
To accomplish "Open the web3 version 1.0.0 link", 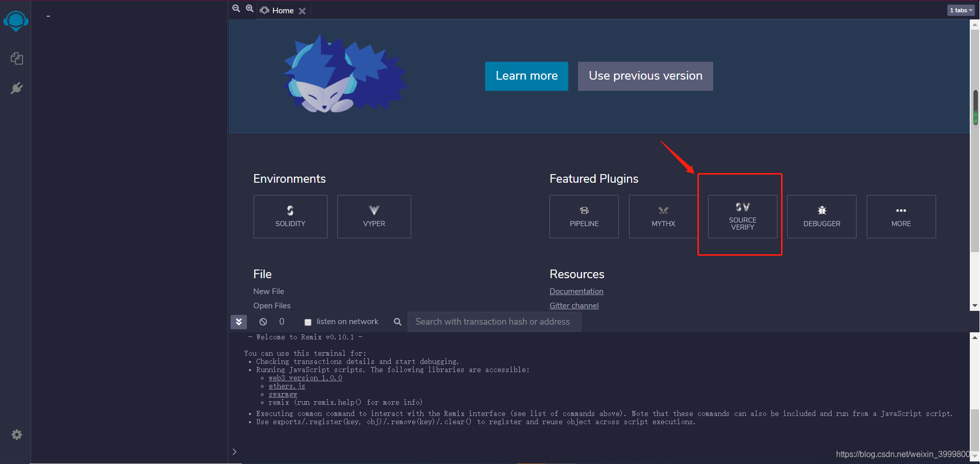I will click(305, 378).
